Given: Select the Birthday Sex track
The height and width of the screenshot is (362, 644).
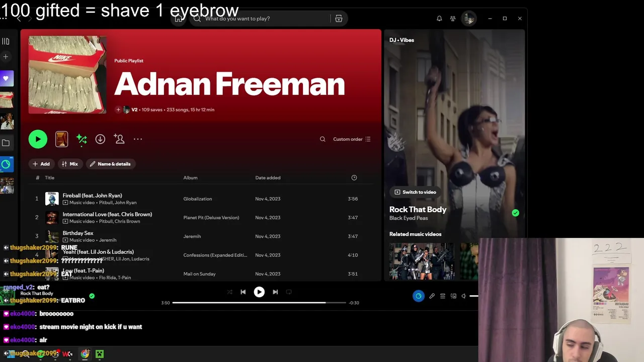Looking at the screenshot, I should 201,236.
